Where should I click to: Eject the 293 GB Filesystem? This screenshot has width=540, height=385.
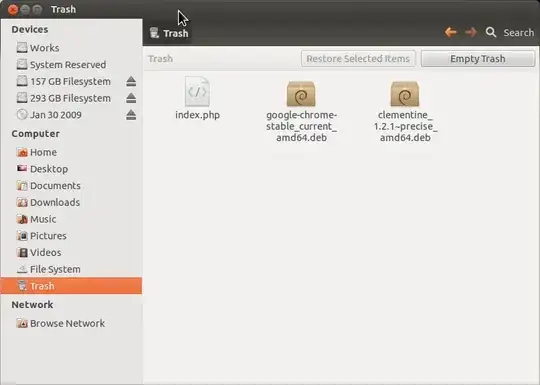131,98
